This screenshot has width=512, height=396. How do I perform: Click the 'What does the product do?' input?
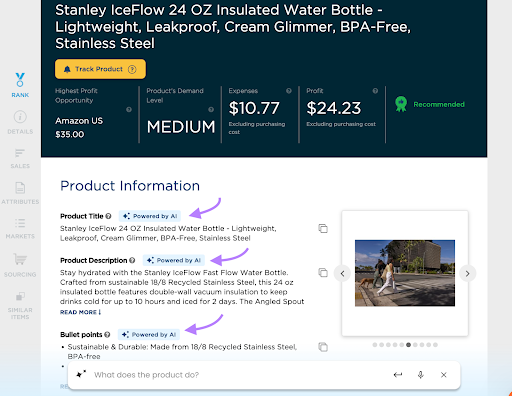[x=240, y=375]
